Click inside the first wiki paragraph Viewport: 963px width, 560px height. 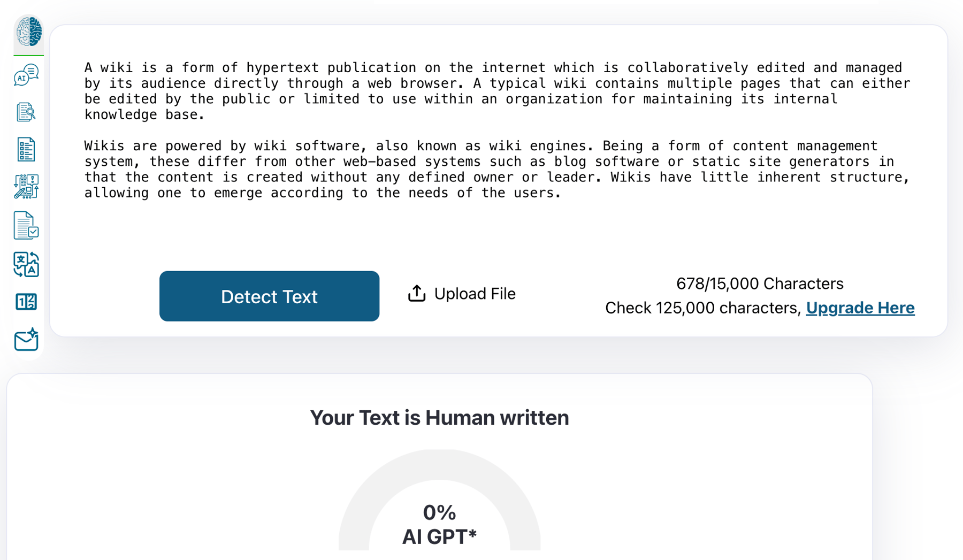click(497, 91)
